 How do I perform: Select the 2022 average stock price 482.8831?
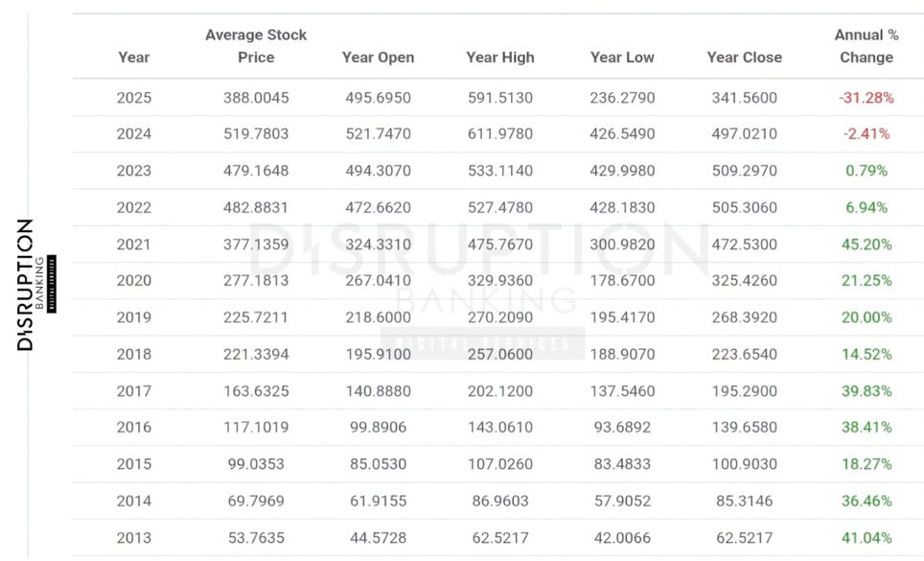[x=256, y=207]
